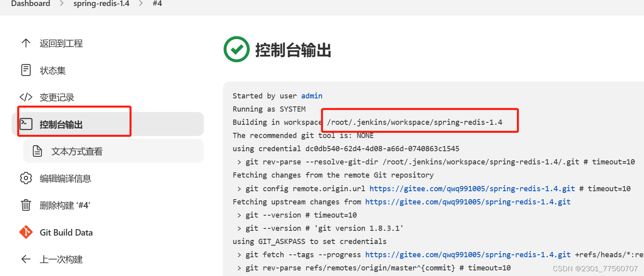The image size is (644, 276).
Task: Click the trash can icon beside 删除构建 '#4'
Action: coord(26,205)
